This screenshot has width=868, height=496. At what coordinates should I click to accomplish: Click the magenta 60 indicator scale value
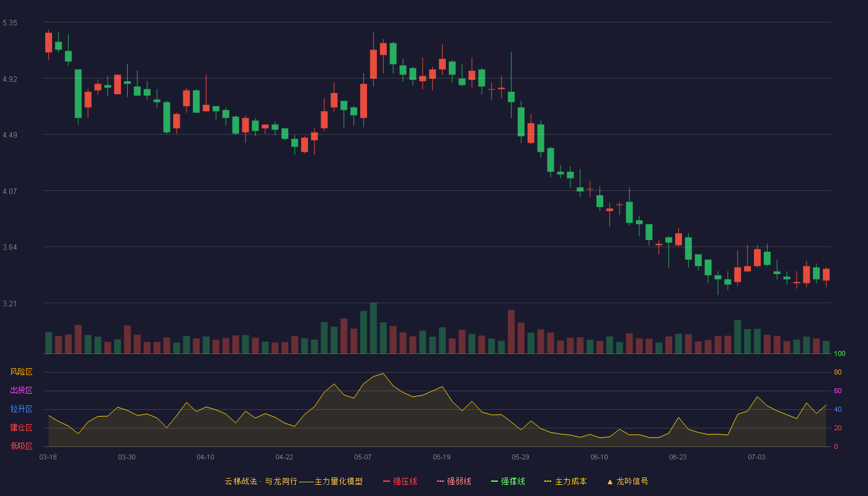838,391
